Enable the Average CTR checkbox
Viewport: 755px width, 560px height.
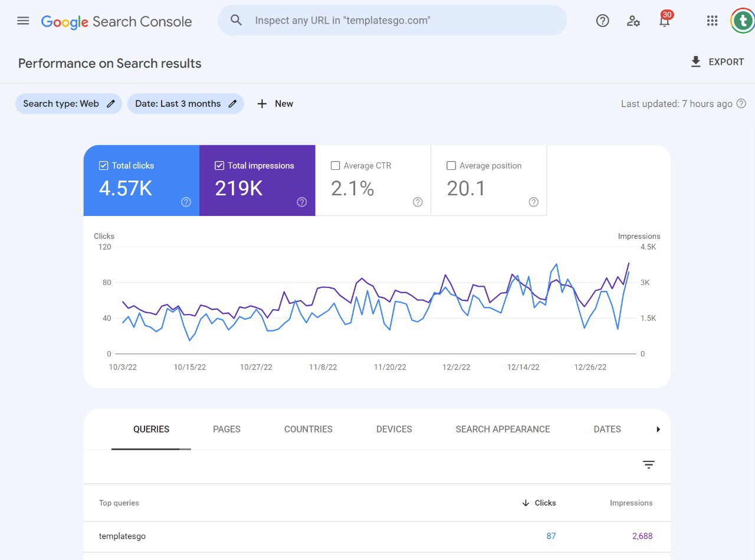(x=335, y=166)
